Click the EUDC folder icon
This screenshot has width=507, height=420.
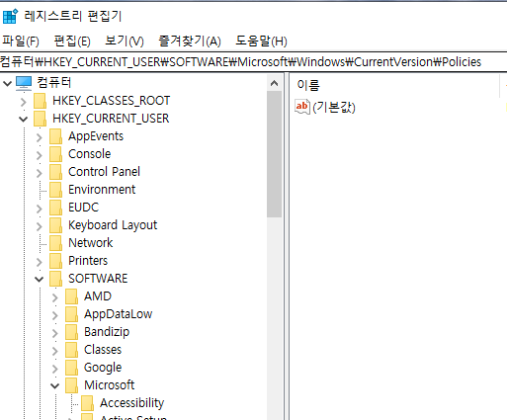[x=55, y=208]
